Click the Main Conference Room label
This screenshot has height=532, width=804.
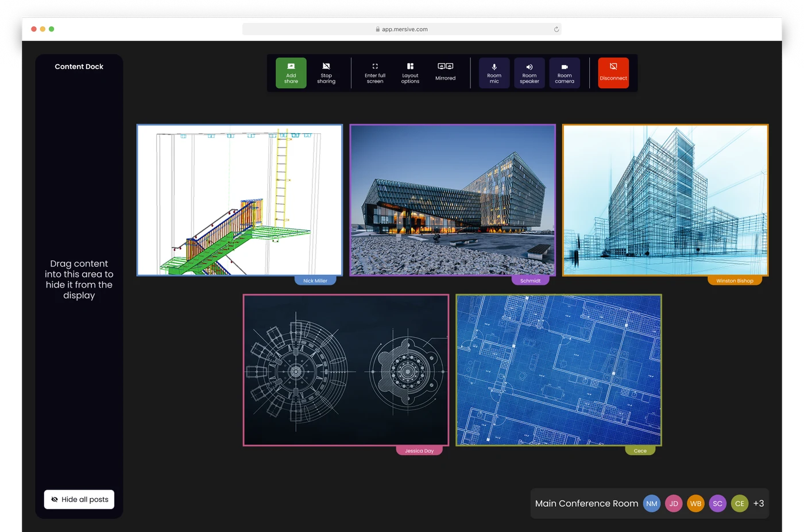pyautogui.click(x=586, y=503)
